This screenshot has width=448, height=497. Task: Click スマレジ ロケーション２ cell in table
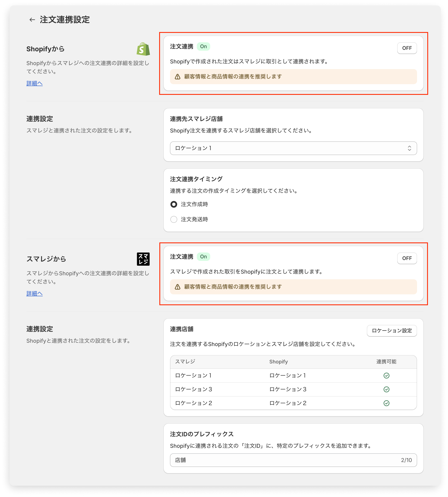pos(193,403)
